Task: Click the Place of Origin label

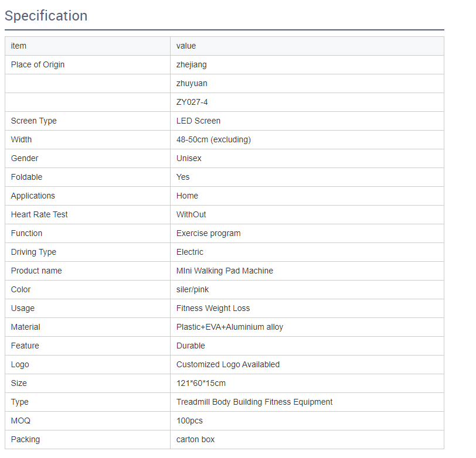Action: pos(38,64)
